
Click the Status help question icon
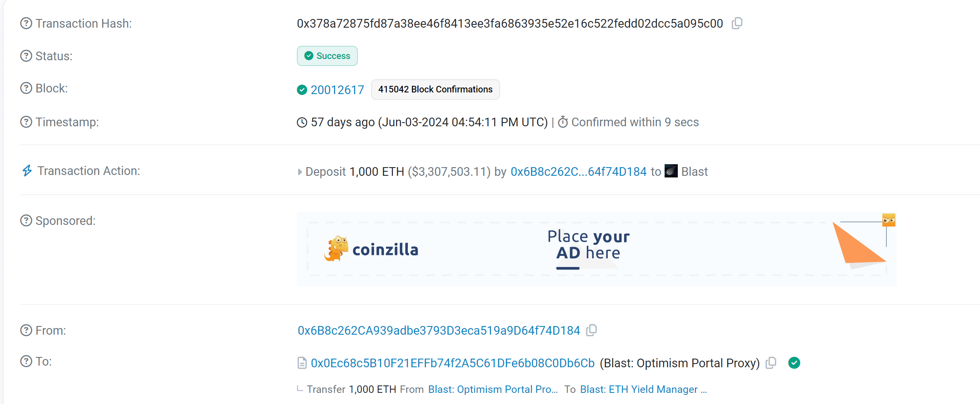pos(26,56)
